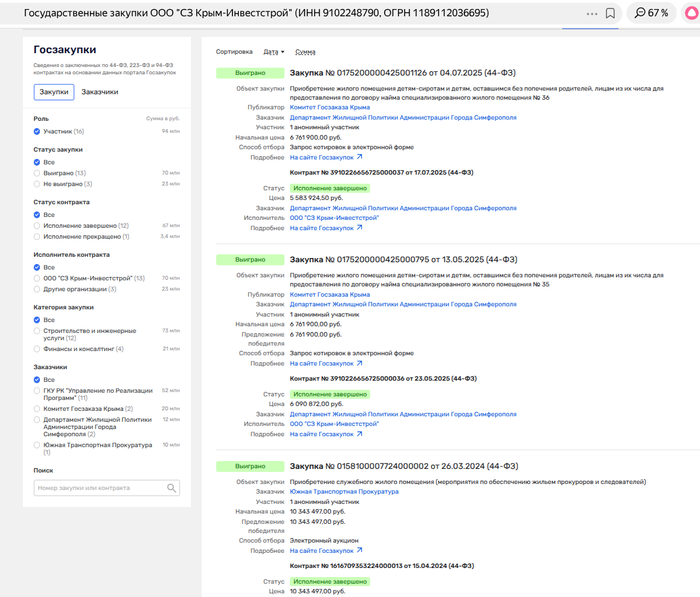This screenshot has width=700, height=597.
Task: Sort the purchases by Сумма
Action: [305, 52]
